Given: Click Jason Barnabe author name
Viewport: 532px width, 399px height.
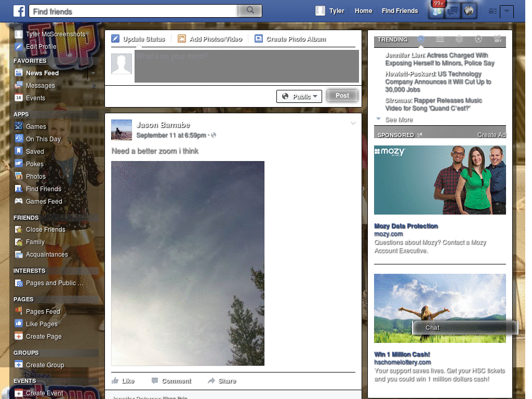Looking at the screenshot, I should tap(163, 125).
